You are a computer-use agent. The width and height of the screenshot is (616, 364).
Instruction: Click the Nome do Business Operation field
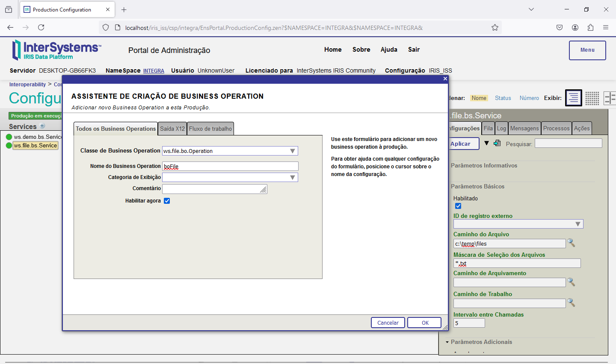pyautogui.click(x=230, y=166)
